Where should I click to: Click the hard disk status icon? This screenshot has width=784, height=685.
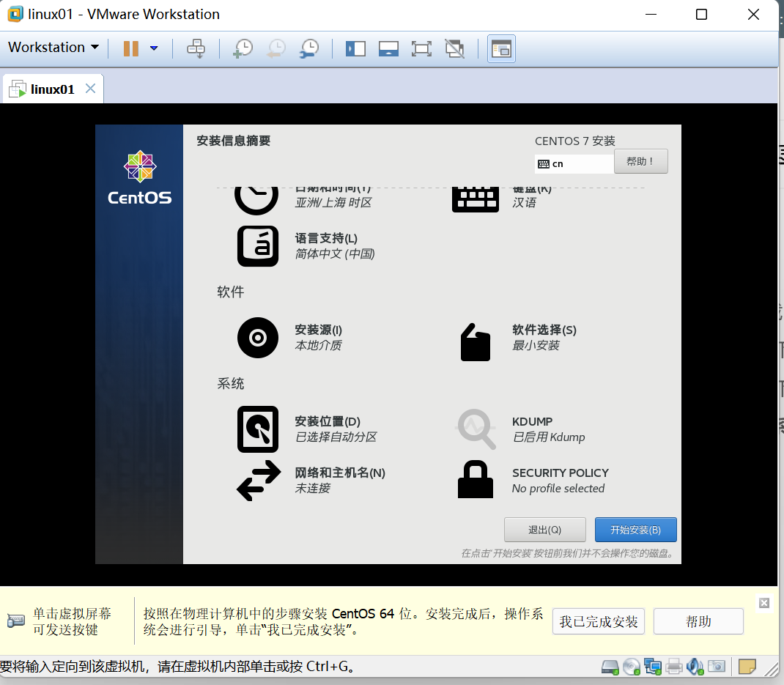[610, 667]
